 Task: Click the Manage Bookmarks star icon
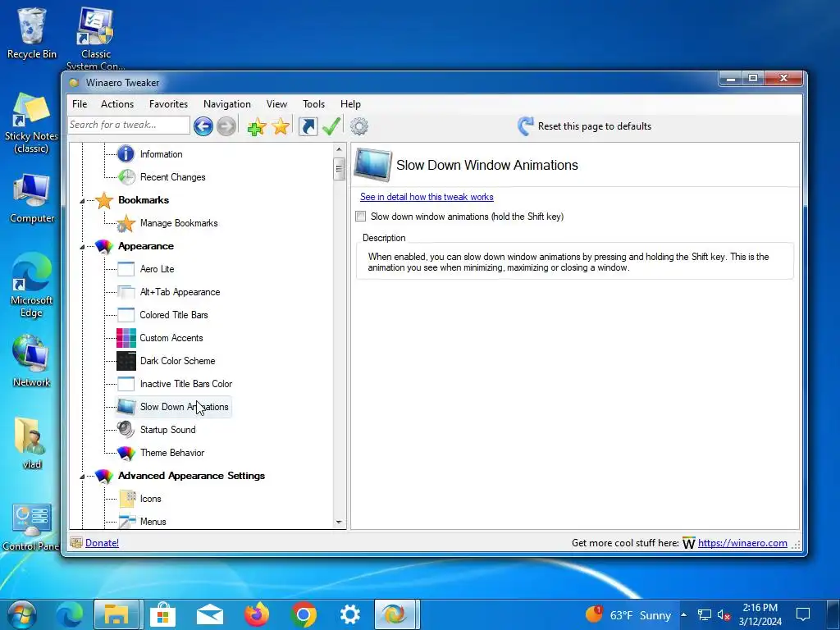tap(126, 223)
